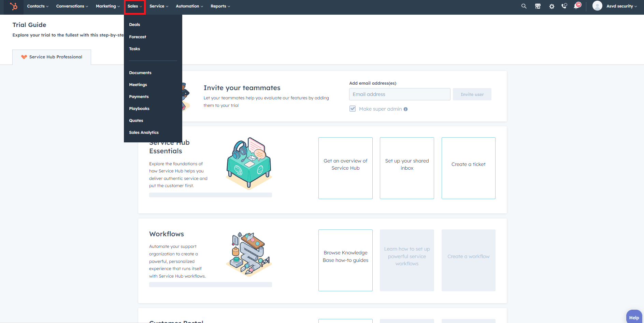This screenshot has height=323, width=644.
Task: Click the Workflows section heading
Action: point(167,234)
